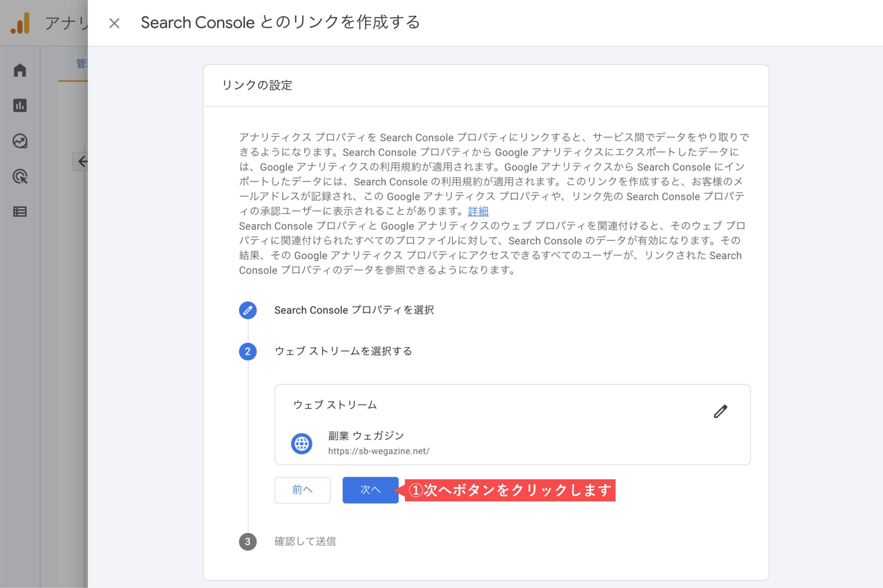Open the Home icon in sidebar
The height and width of the screenshot is (588, 883).
pyautogui.click(x=20, y=70)
